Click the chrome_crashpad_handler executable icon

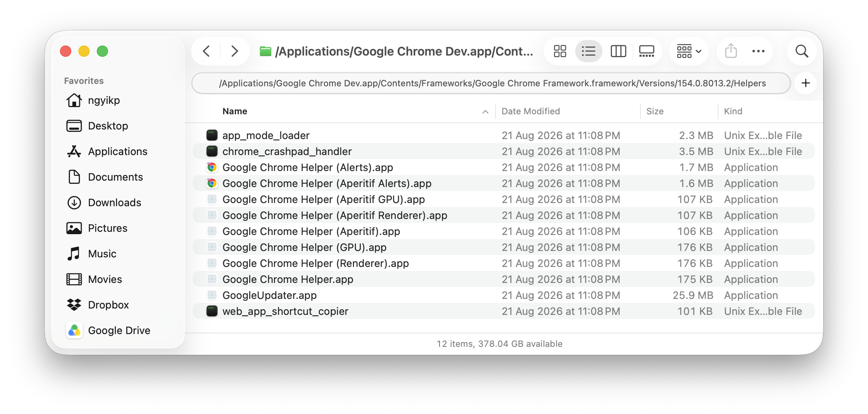pyautogui.click(x=212, y=151)
